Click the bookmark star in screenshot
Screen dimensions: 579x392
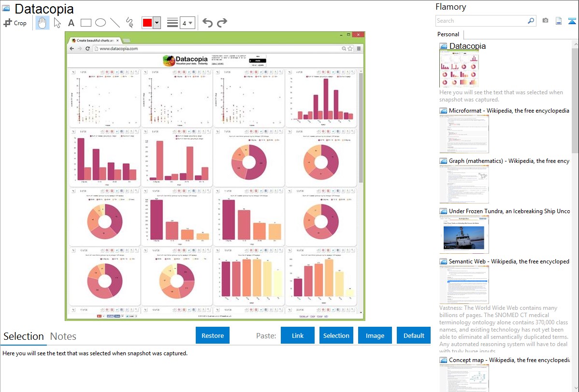(x=350, y=48)
